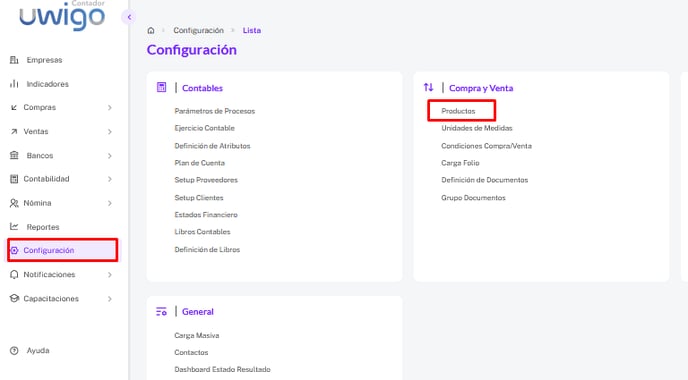Open the Productos link
Screen dimensions: 688x380
click(458, 111)
